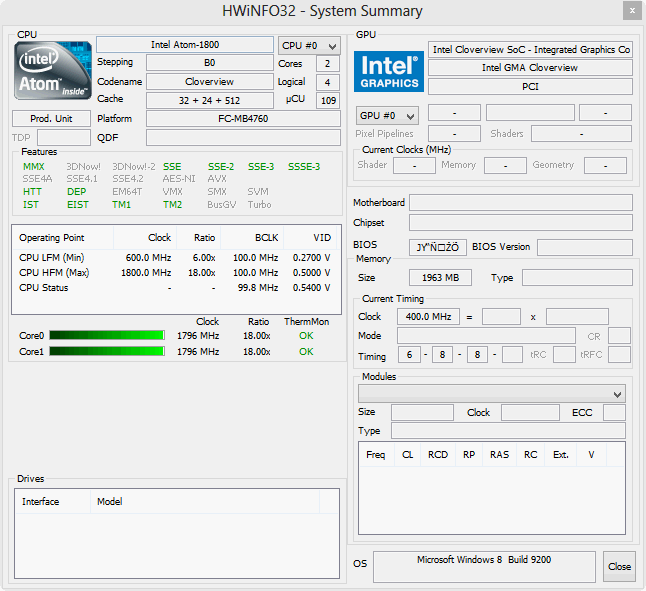Open the memory Modules dropdown list
This screenshot has height=591, width=646.
coord(492,394)
